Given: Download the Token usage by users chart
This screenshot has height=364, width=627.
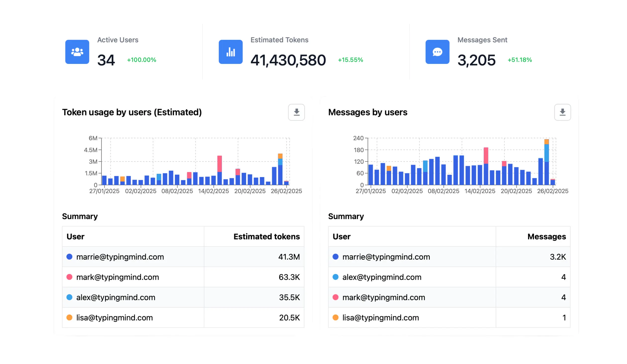Looking at the screenshot, I should tap(296, 112).
